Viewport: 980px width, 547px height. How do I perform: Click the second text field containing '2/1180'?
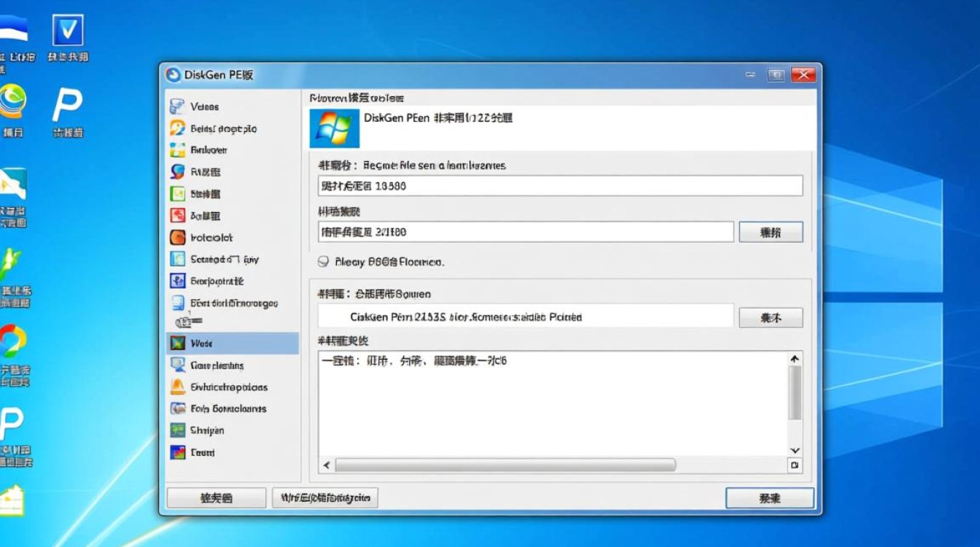526,232
